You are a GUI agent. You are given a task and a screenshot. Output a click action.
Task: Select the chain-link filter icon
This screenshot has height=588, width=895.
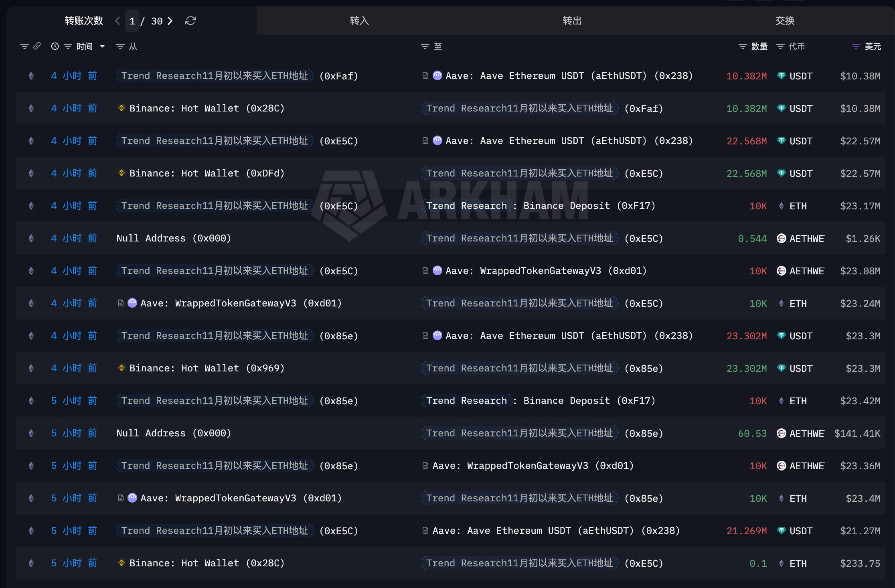tap(37, 46)
